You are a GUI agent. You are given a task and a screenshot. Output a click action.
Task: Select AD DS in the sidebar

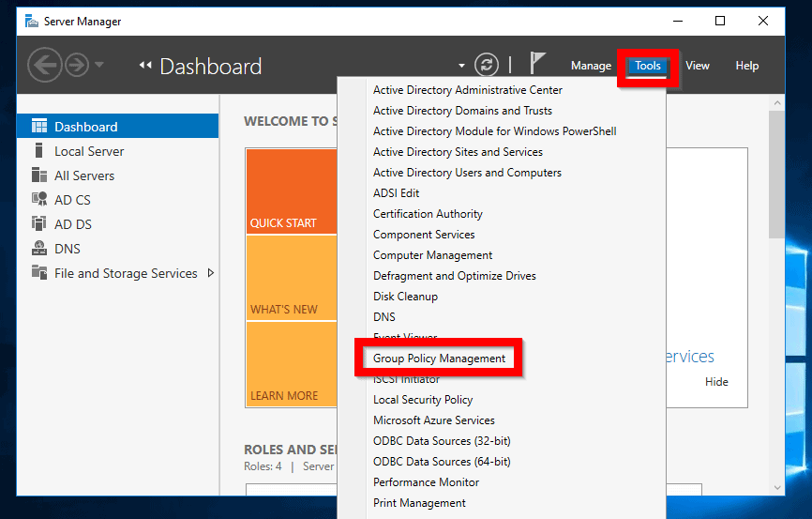[x=117, y=224]
